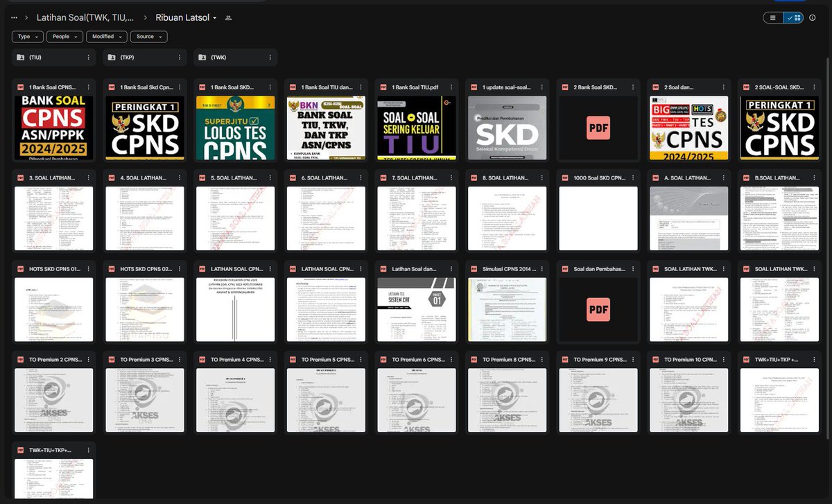Click the shared-people icon next to Ribuan Latsol

[229, 18]
